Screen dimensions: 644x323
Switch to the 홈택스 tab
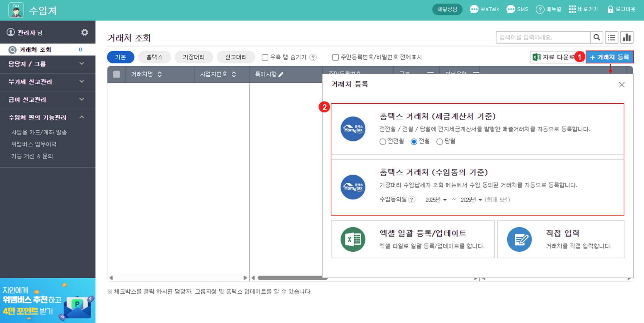154,57
